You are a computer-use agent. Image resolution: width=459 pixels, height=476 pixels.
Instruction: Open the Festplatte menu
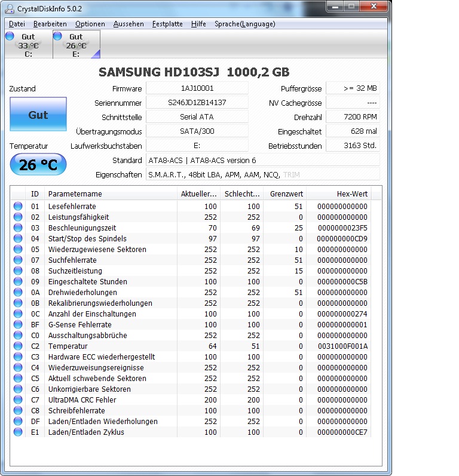pyautogui.click(x=167, y=24)
